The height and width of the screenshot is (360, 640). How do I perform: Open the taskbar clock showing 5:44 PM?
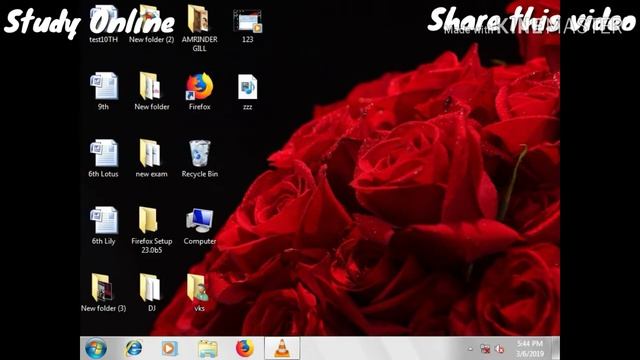click(529, 349)
